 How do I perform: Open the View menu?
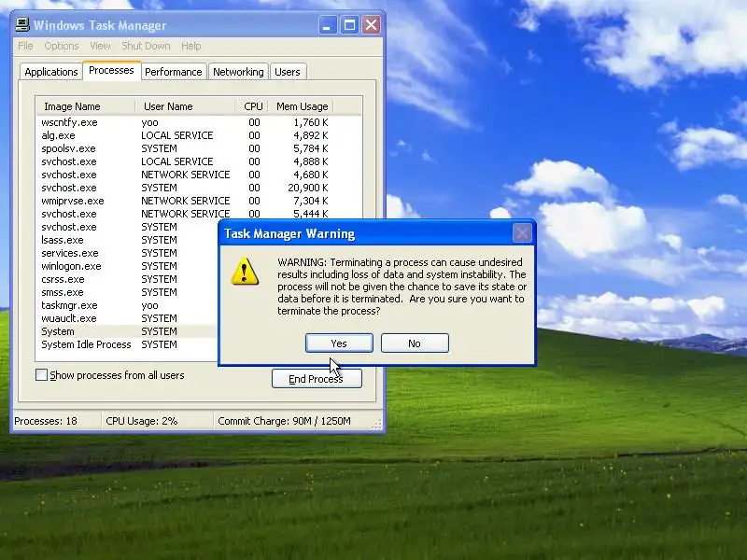point(100,46)
